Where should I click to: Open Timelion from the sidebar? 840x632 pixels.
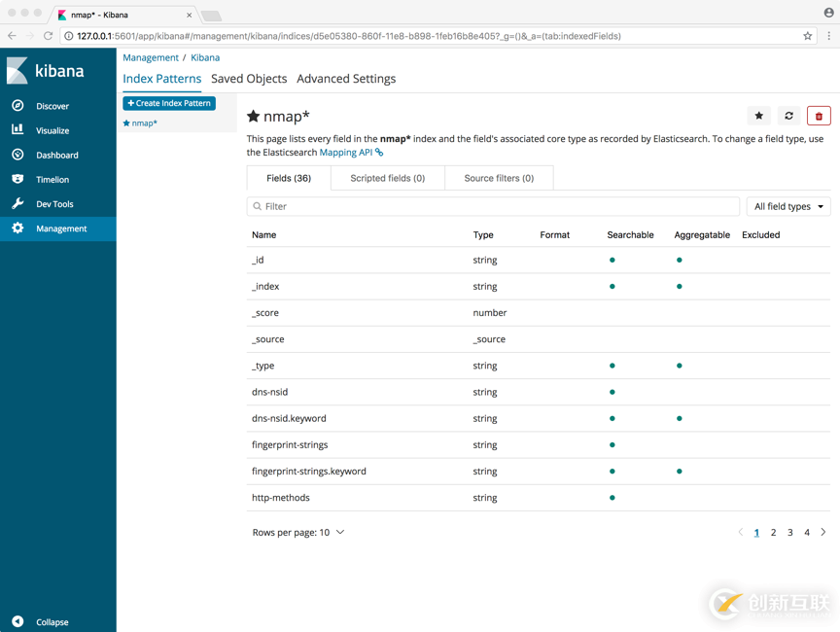(52, 180)
